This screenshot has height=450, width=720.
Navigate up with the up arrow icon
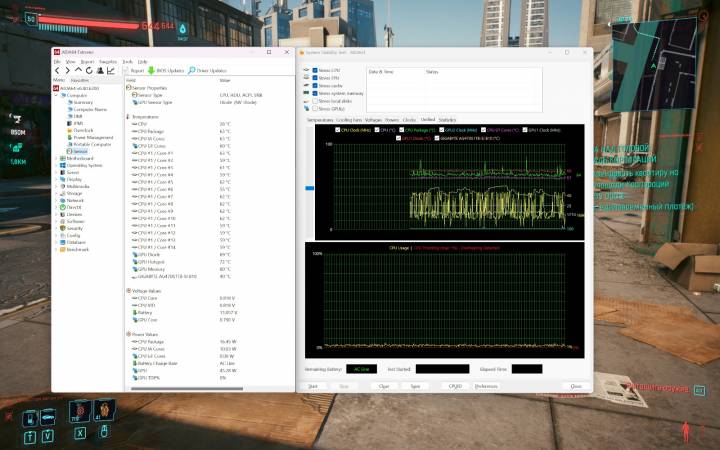click(79, 70)
